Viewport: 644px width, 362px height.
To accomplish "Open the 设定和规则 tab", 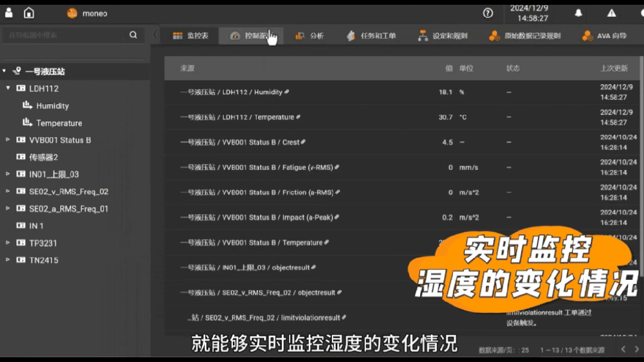I will (443, 36).
